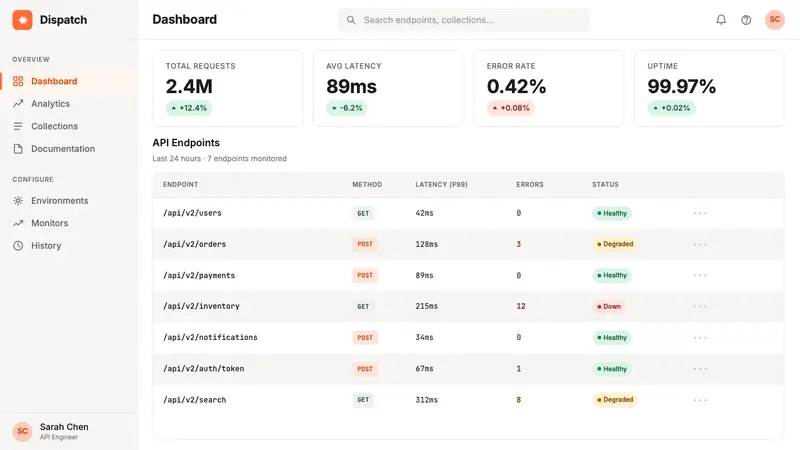
Task: Sort by Method column header
Action: [367, 185]
